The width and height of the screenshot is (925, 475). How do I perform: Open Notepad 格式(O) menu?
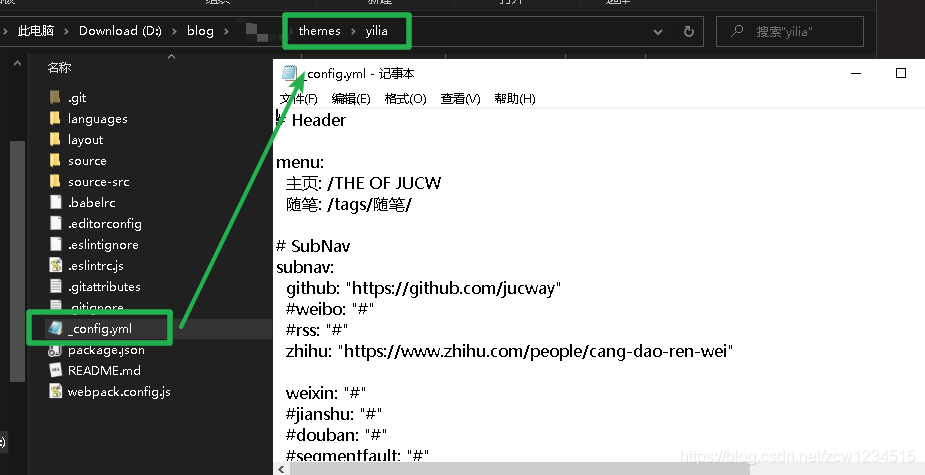click(405, 99)
